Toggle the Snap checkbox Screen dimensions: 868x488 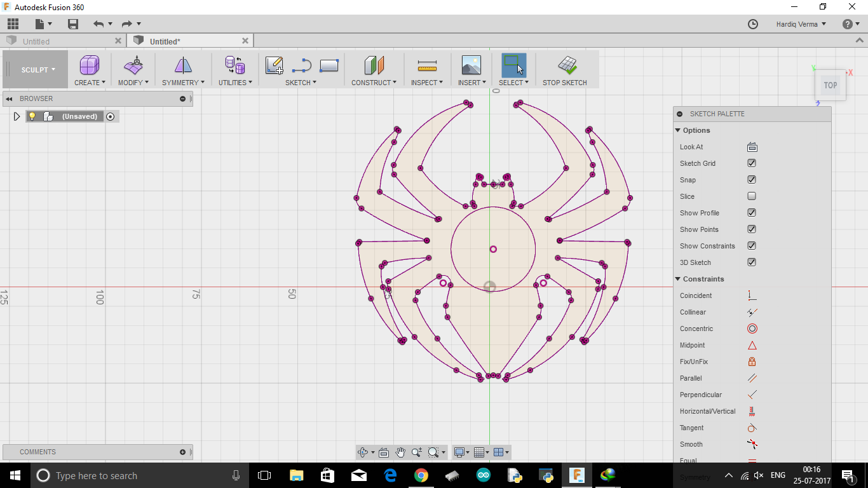(752, 180)
